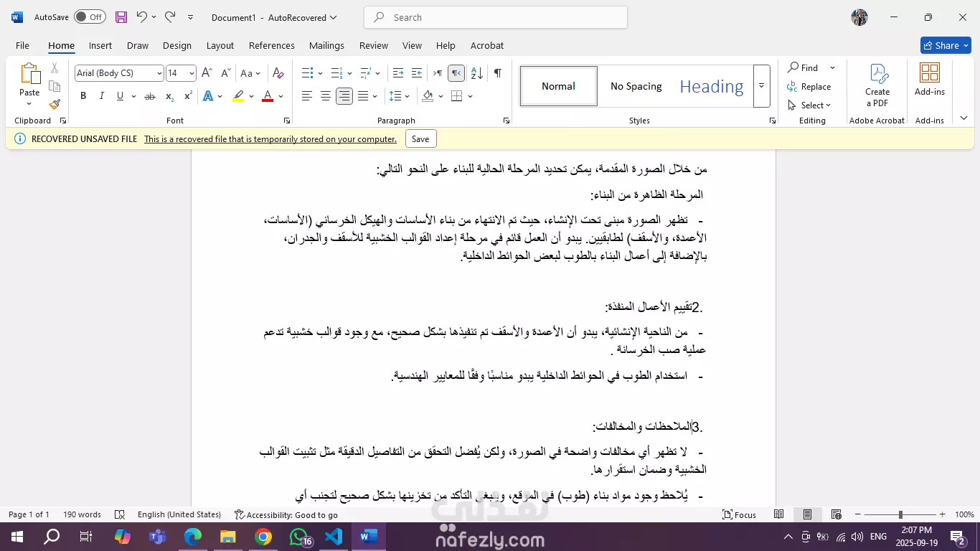This screenshot has width=980, height=551.
Task: Click the red font color swatch button
Action: (268, 96)
